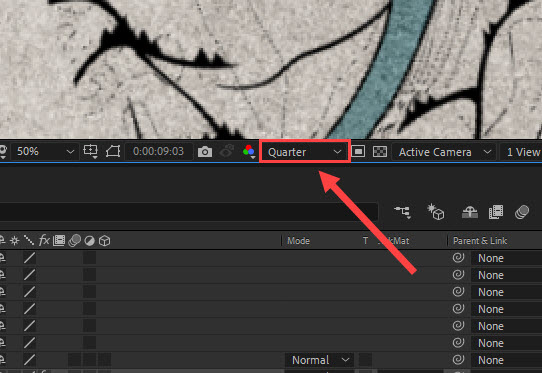Image resolution: width=542 pixels, height=373 pixels.
Task: Open the Quarter resolution dropdown
Action: [305, 152]
